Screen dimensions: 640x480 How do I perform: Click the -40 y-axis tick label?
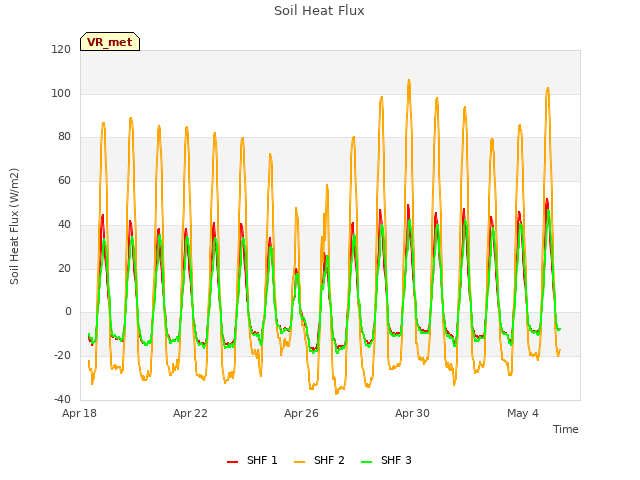pyautogui.click(x=62, y=399)
